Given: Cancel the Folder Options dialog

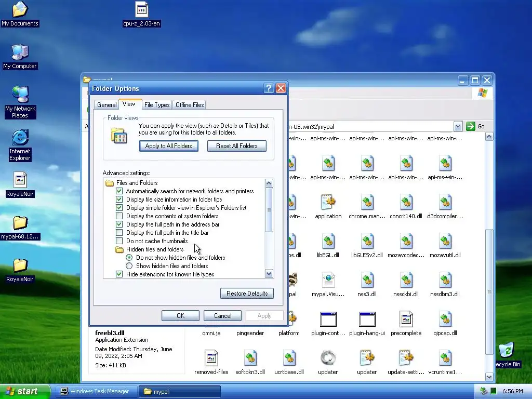Looking at the screenshot, I should click(x=222, y=315).
